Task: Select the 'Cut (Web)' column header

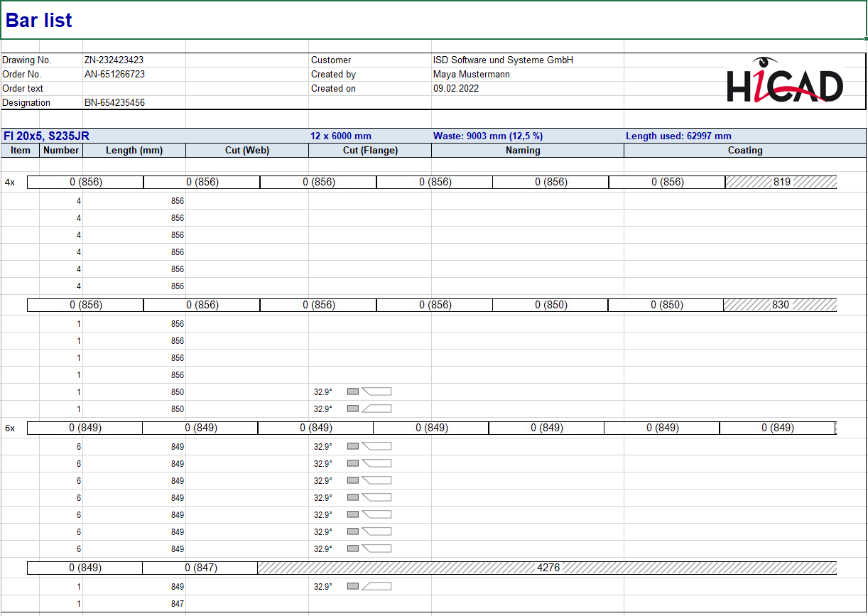Action: click(x=247, y=151)
